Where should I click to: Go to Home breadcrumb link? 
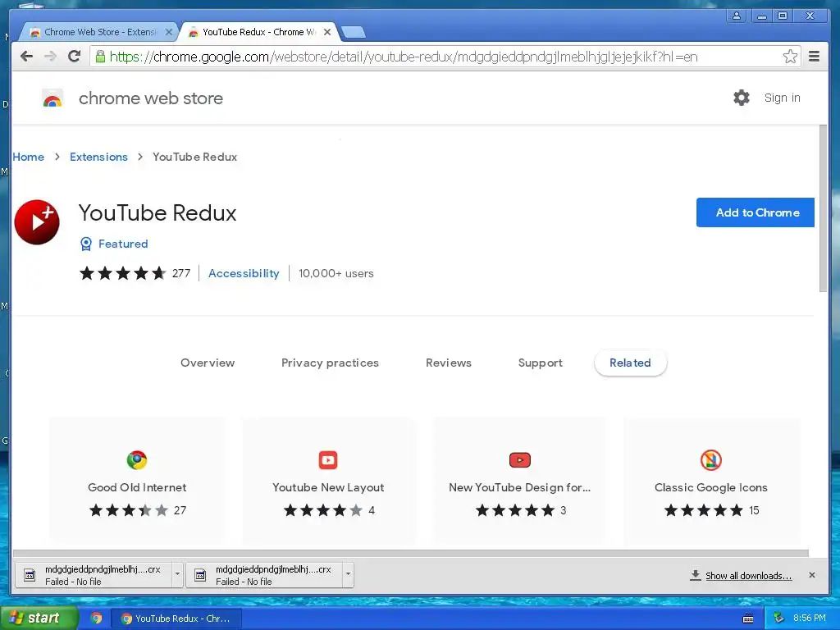coord(29,157)
